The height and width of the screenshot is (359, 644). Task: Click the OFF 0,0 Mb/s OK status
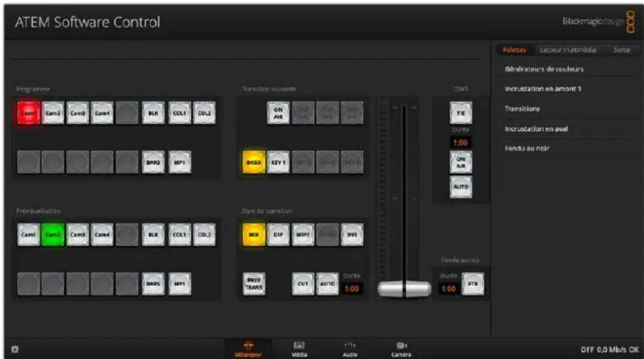click(609, 350)
